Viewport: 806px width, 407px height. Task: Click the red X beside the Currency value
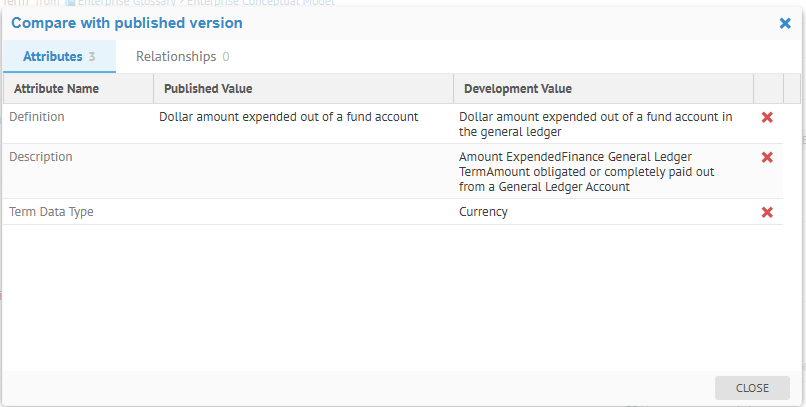click(x=767, y=212)
